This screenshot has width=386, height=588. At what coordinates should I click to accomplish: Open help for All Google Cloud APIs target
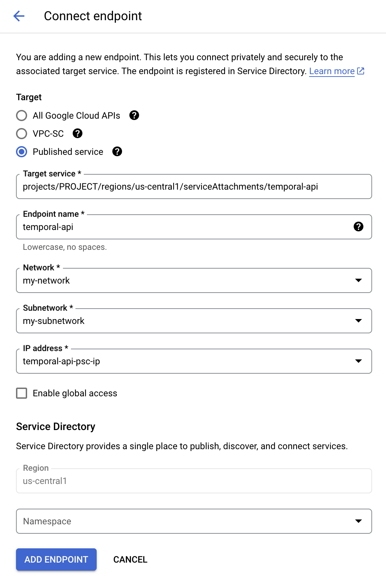pos(135,116)
